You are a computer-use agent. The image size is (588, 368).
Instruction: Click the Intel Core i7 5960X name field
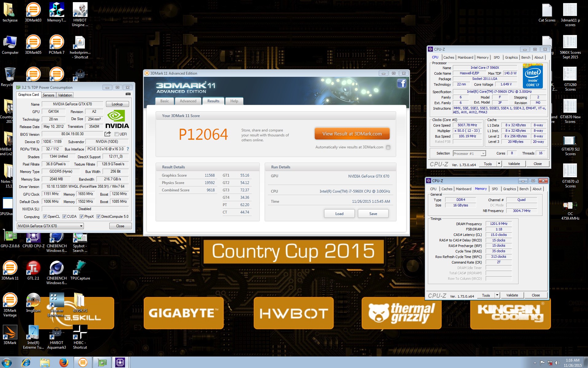click(484, 68)
